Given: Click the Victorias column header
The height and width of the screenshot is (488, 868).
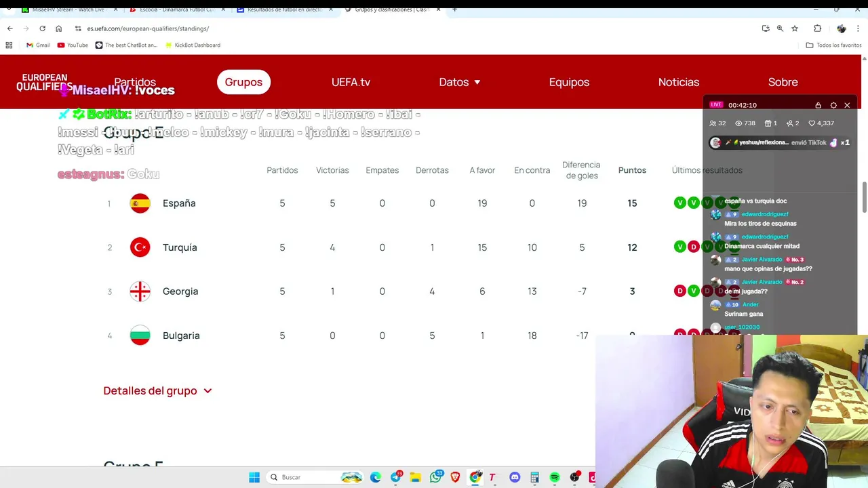Looking at the screenshot, I should click(332, 170).
